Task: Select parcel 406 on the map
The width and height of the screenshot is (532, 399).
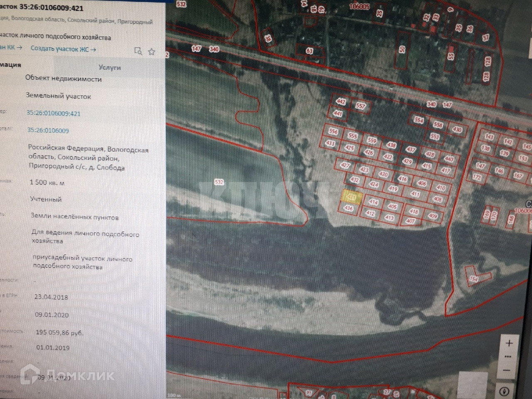Action: pyautogui.click(x=422, y=184)
